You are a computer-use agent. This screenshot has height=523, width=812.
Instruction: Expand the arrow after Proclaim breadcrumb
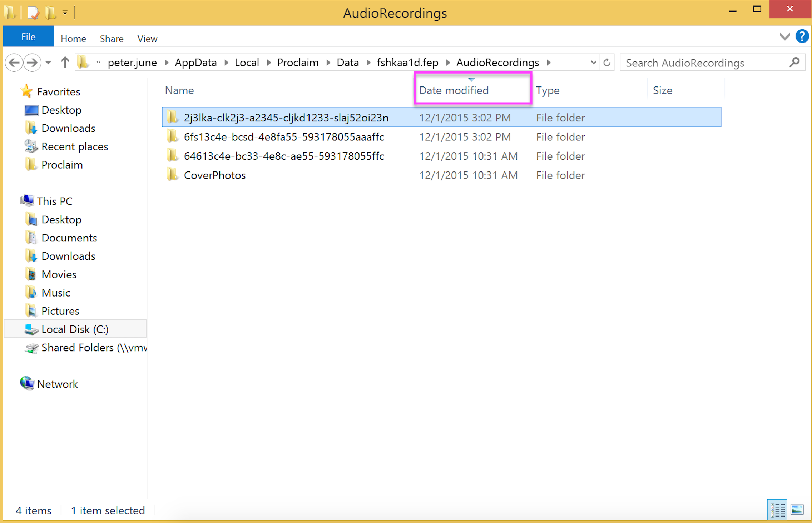328,63
